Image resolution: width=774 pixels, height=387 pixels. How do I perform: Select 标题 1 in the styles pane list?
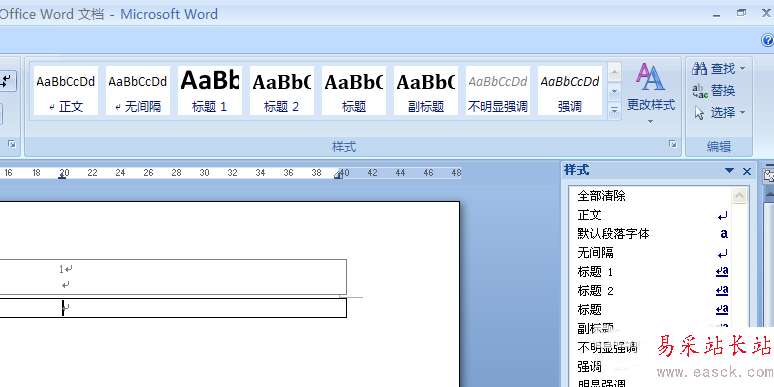point(650,272)
